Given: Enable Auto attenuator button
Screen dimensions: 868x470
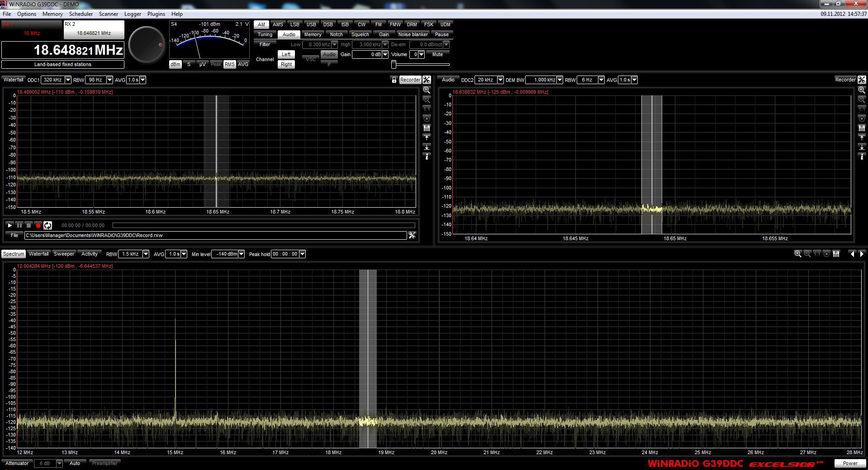Looking at the screenshot, I should 75,463.
